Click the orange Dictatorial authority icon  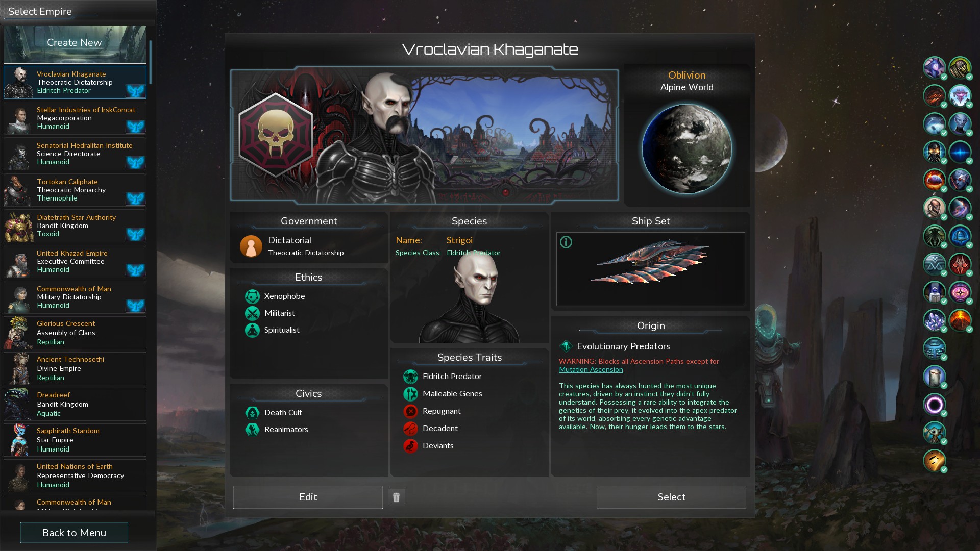pos(251,246)
